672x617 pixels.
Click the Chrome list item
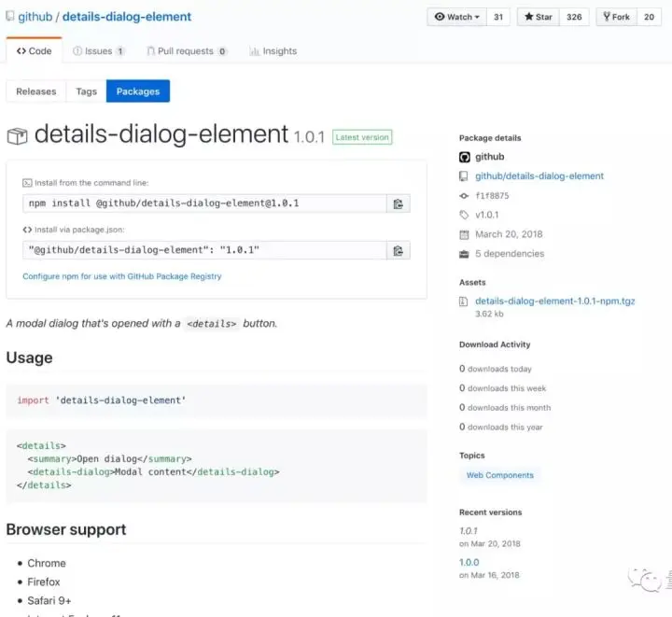(47, 564)
